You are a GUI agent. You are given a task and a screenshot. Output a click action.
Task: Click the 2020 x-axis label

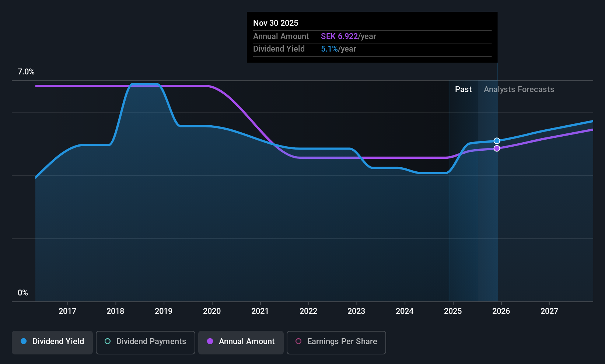click(212, 311)
